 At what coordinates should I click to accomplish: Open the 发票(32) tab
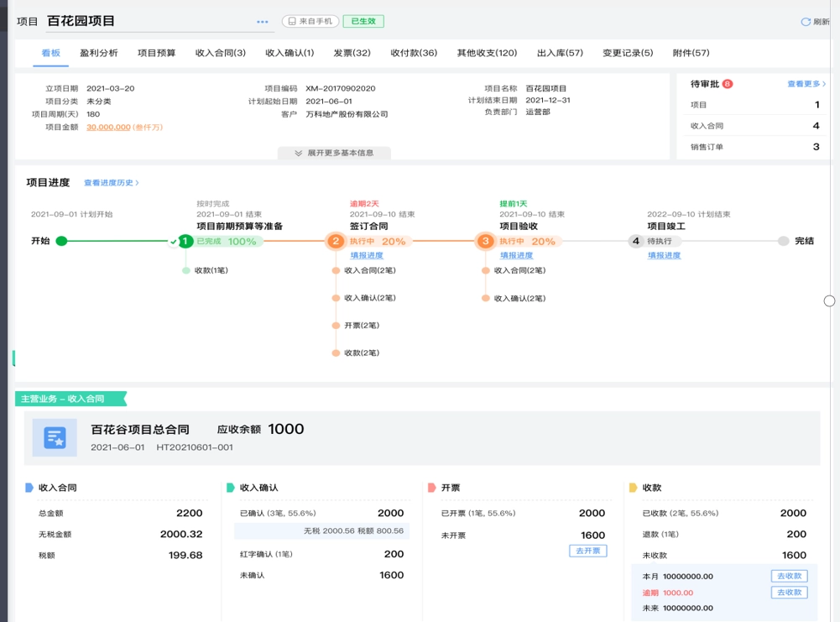[x=352, y=53]
